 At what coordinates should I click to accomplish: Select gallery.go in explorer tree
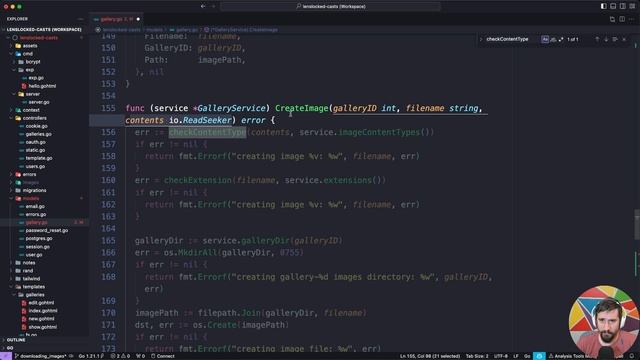tap(36, 222)
